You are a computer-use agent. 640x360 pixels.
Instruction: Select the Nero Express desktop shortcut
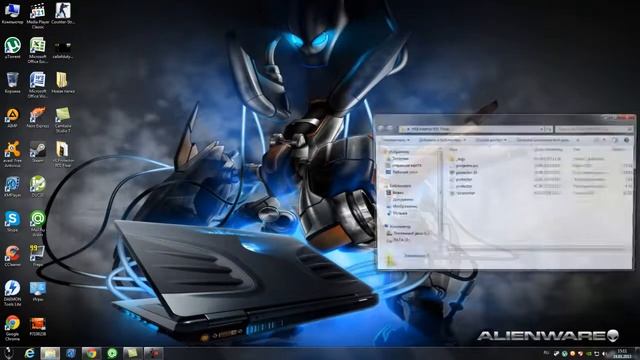click(x=38, y=118)
